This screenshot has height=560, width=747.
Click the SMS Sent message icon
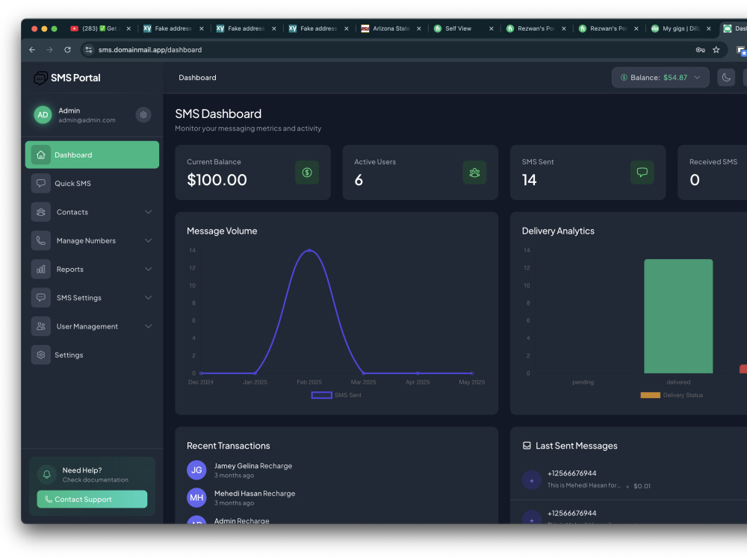click(642, 172)
